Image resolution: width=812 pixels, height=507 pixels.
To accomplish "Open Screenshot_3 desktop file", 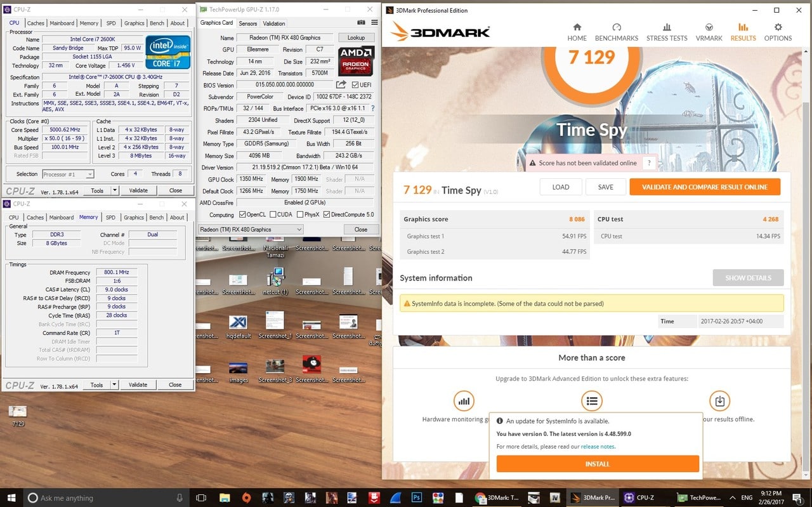I will [275, 369].
